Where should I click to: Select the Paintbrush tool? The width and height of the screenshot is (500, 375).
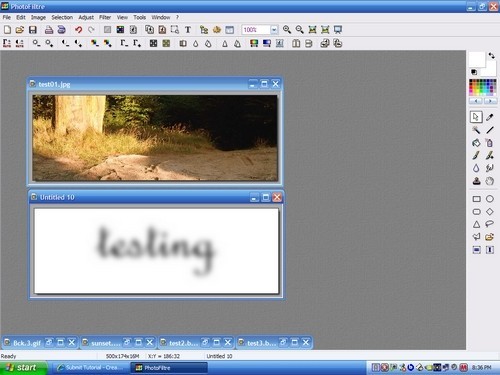(x=476, y=156)
